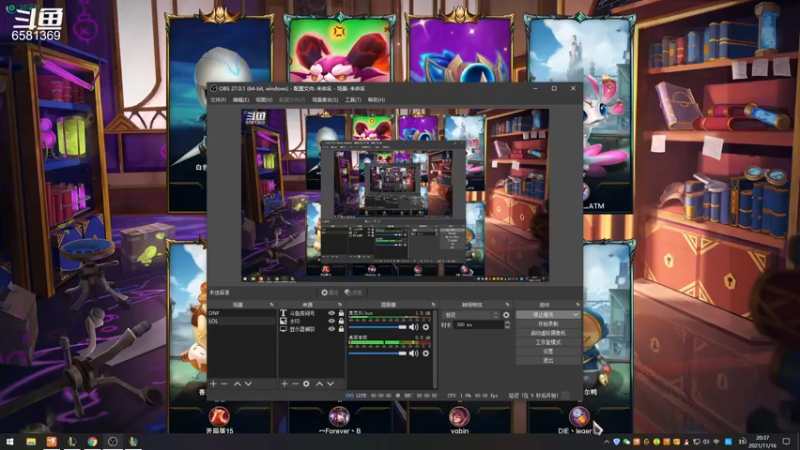Toggle the lock on 斗鱼房间号 source
The height and width of the screenshot is (450, 800).
(341, 313)
